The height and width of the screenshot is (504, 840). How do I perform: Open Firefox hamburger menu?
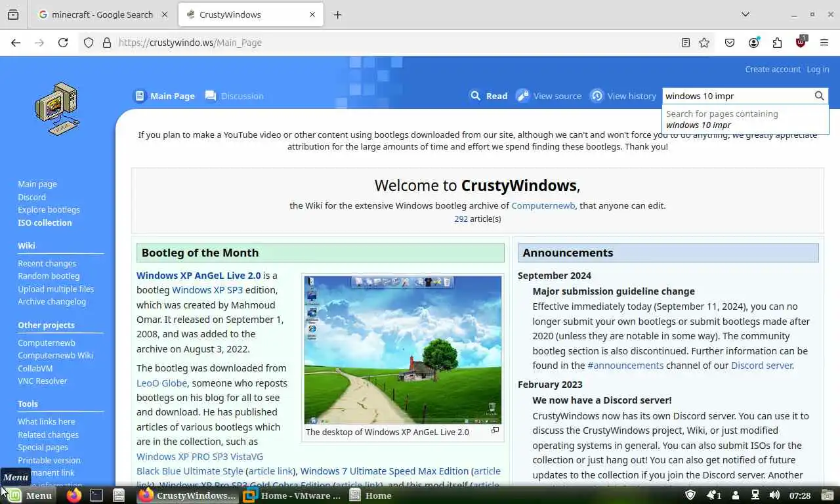pos(824,43)
